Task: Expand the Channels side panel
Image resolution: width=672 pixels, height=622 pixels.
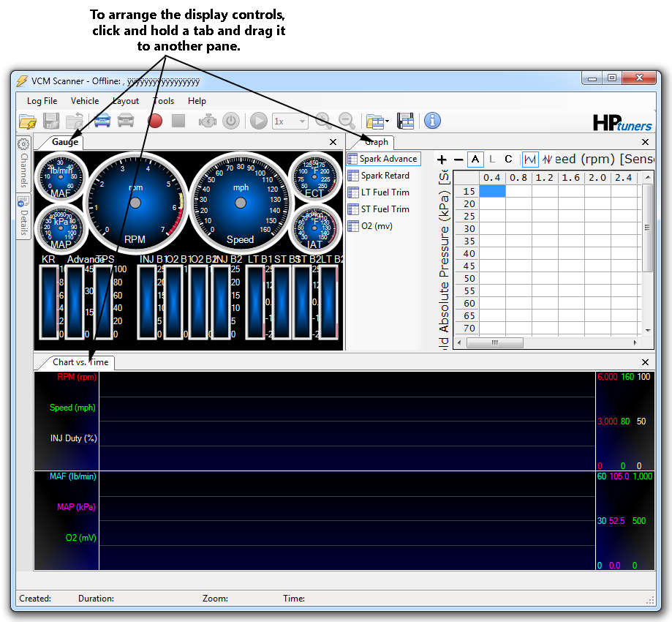Action: 23,162
